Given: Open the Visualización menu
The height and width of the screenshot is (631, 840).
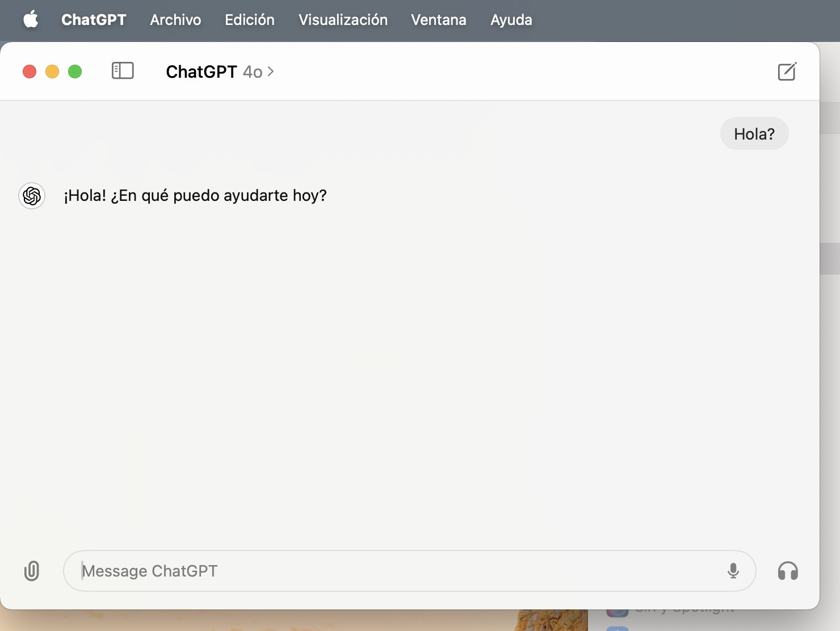Looking at the screenshot, I should pos(343,20).
